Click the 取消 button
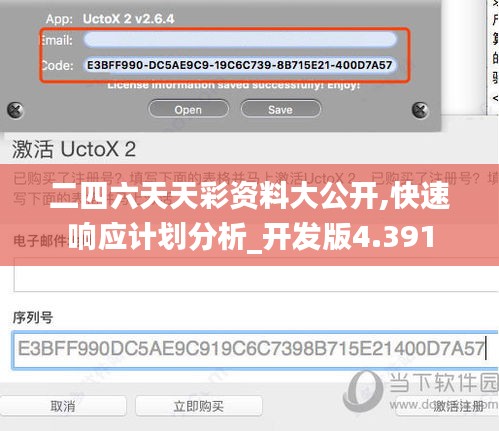The image size is (499, 431). tap(63, 406)
